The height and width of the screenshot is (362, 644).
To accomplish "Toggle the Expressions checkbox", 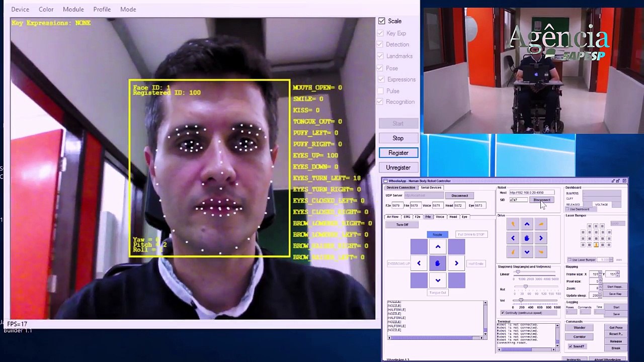I will [381, 79].
